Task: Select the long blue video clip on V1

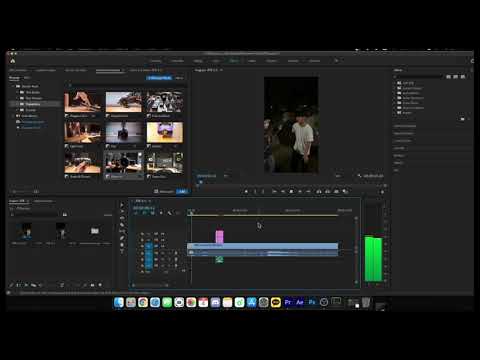Action: pos(263,246)
